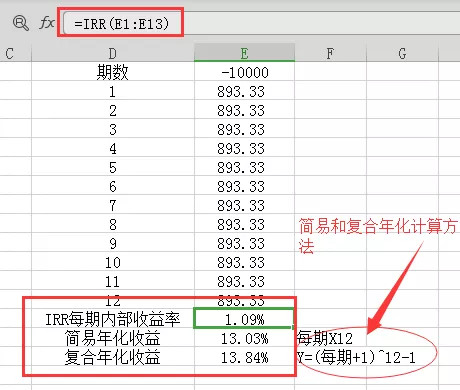Screen dimensions: 460x390
Task: Select the 893.33 value for period 3
Action: click(244, 129)
